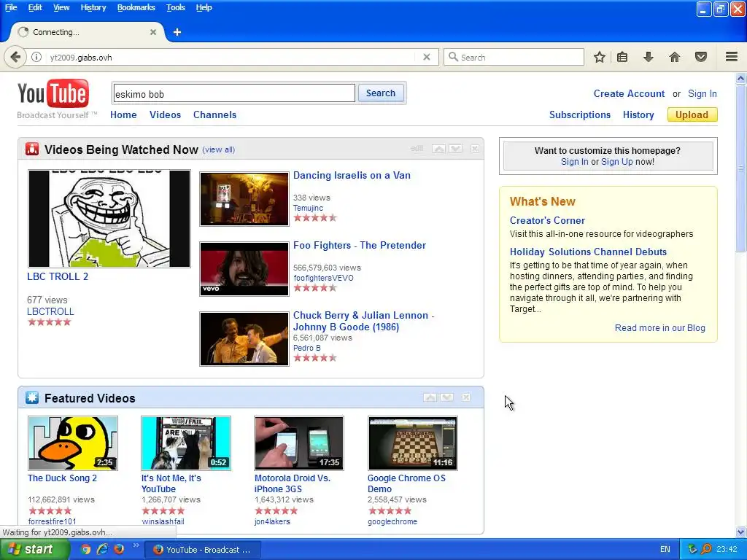Image resolution: width=747 pixels, height=560 pixels.
Task: Expand quick launch overflow chevron
Action: 136,545
